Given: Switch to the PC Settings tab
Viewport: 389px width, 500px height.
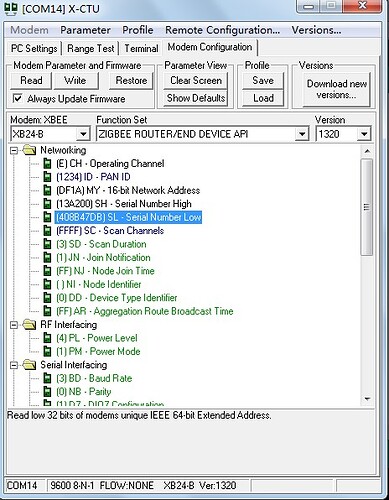Looking at the screenshot, I should click(x=34, y=48).
